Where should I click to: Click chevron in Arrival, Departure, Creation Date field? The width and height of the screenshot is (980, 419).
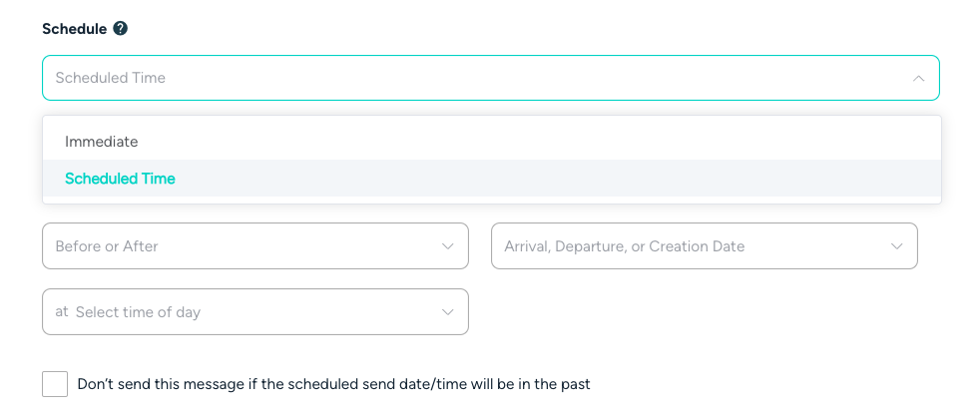[897, 246]
